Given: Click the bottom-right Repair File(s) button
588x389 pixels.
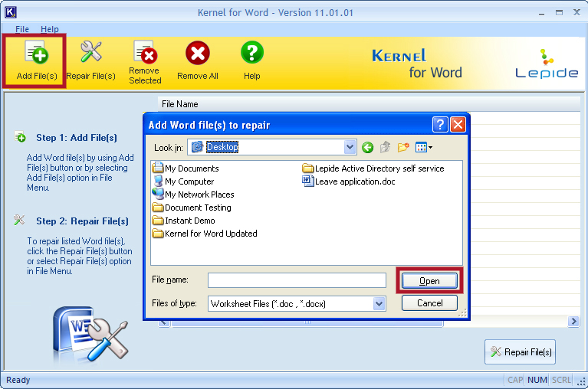Looking at the screenshot, I should (x=520, y=352).
